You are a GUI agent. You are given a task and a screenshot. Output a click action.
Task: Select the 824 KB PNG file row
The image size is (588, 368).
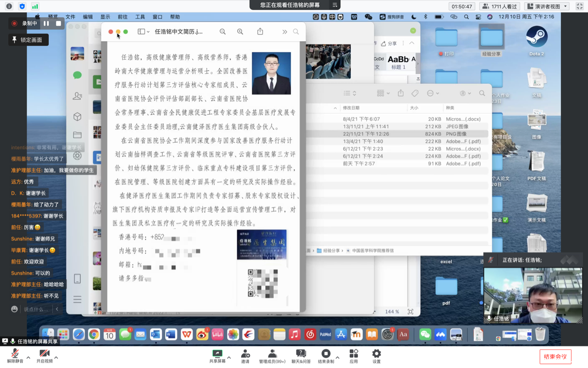tap(397, 134)
